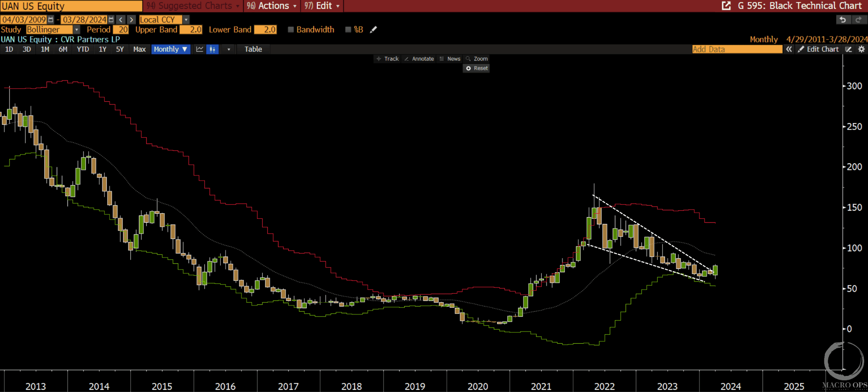Click the 4/29/2011-3/28/2024 date range text
The image size is (868, 392).
pyautogui.click(x=826, y=39)
